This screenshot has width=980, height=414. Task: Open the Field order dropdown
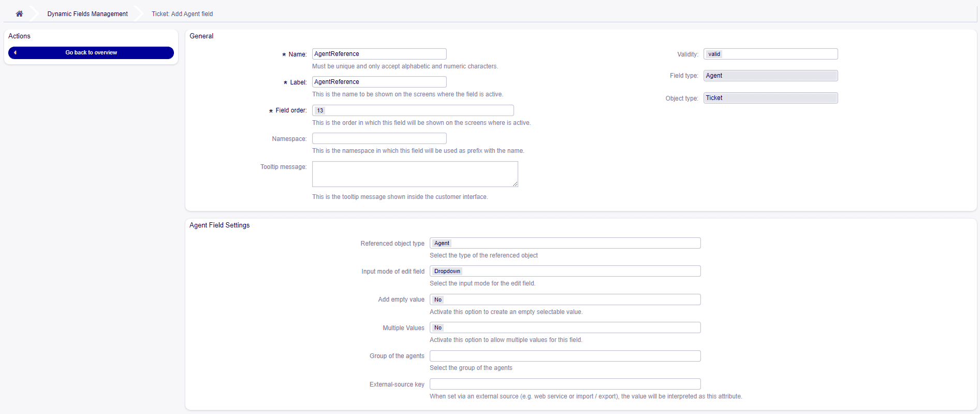pos(413,110)
